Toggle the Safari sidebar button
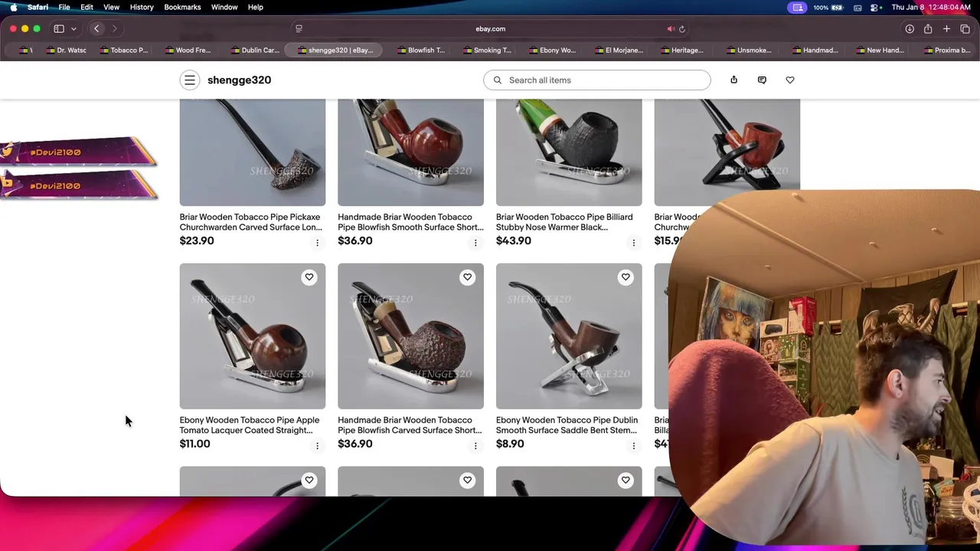Screen dimensions: 980x551 click(x=59, y=29)
